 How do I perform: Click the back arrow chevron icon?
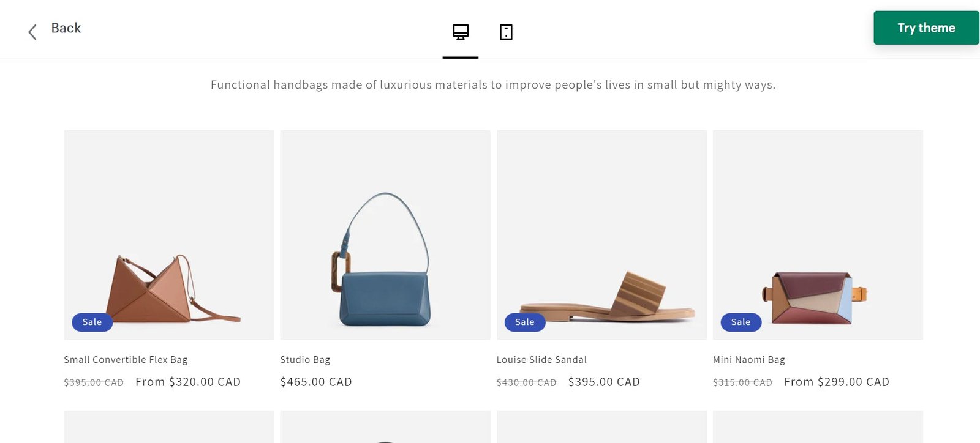point(32,32)
